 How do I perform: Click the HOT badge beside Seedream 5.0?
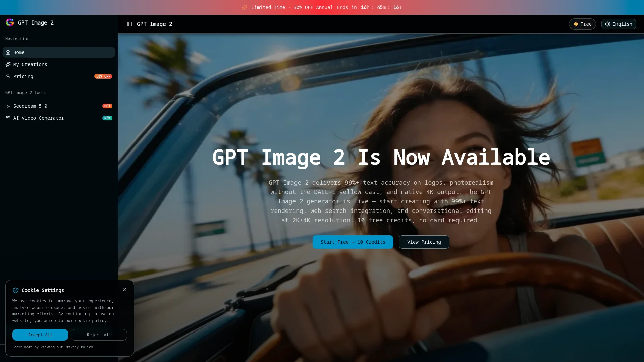pos(107,106)
